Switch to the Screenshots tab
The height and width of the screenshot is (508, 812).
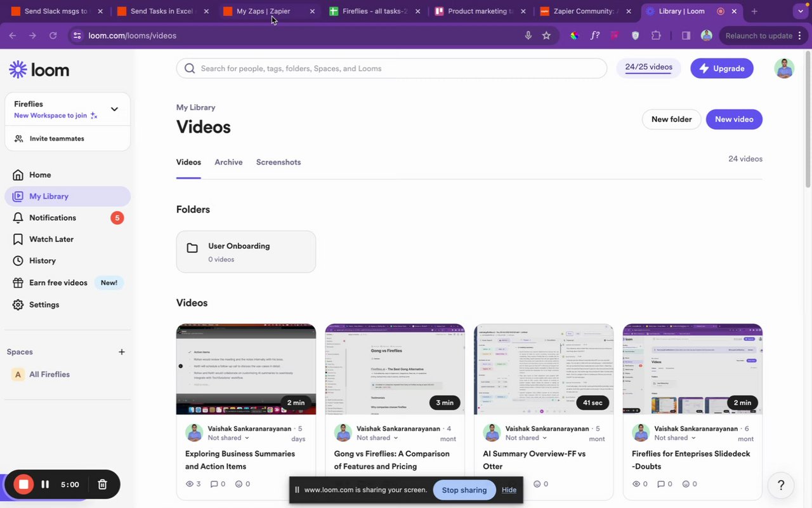(x=278, y=163)
